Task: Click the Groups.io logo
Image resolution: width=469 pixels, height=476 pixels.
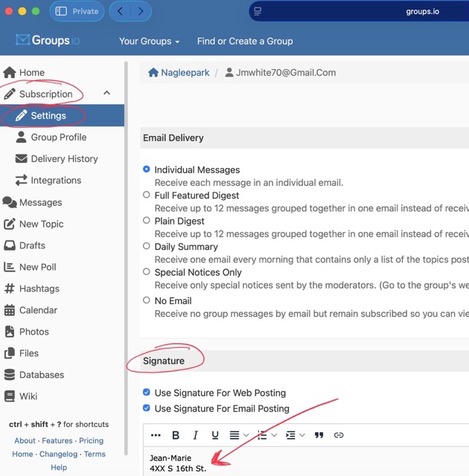Action: pos(48,41)
